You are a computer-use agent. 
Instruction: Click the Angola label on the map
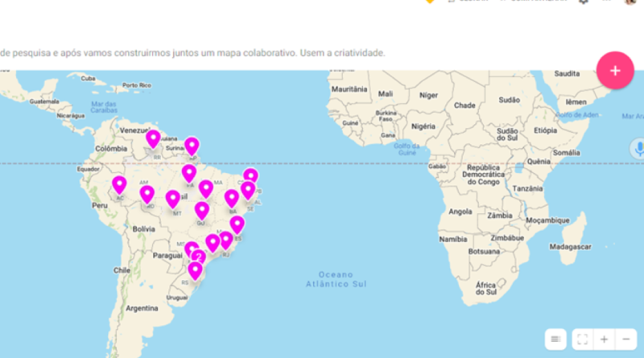click(460, 212)
